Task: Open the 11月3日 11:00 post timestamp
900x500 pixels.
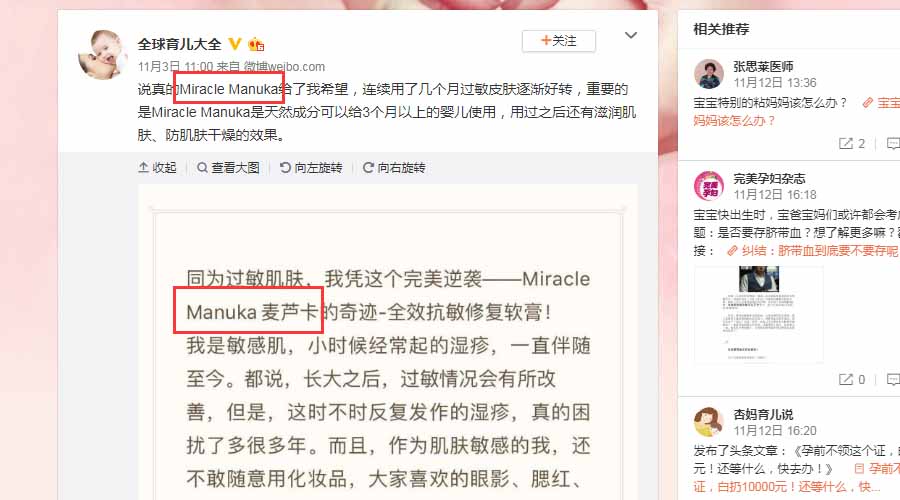Action: click(x=176, y=67)
